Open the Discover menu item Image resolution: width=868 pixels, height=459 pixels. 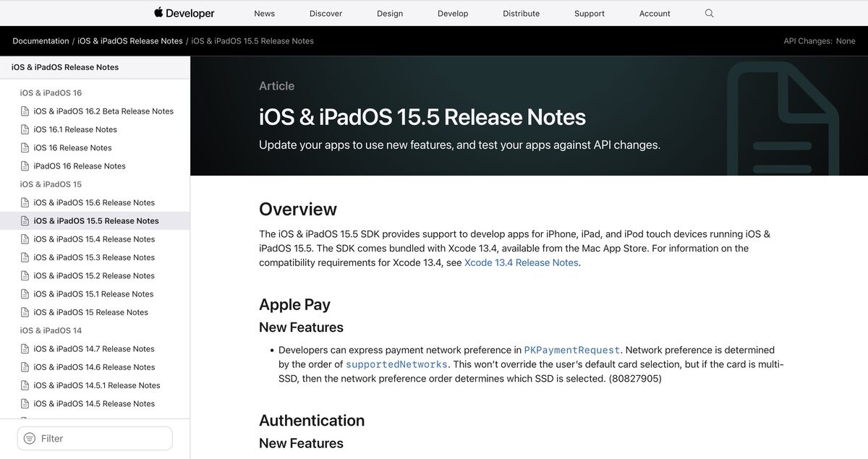[x=325, y=14]
